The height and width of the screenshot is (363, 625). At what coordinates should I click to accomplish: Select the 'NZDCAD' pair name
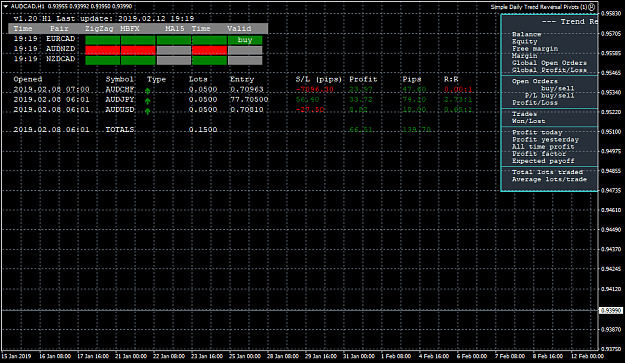point(61,59)
